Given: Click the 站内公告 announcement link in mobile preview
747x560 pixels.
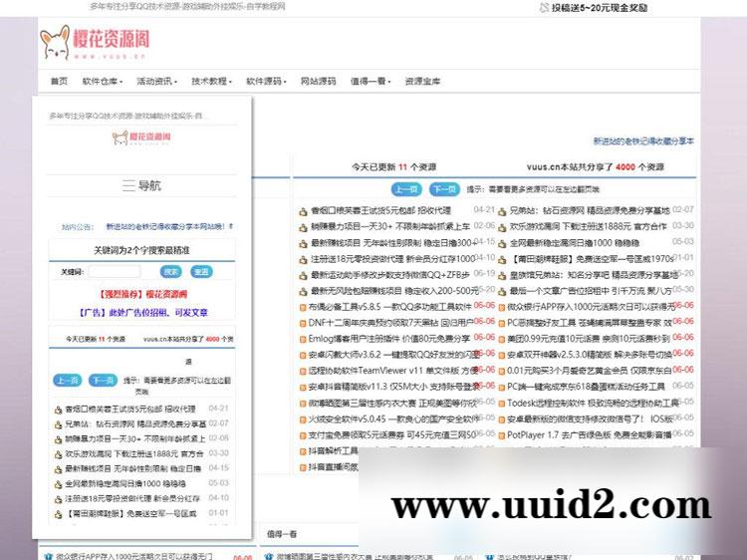Looking at the screenshot, I should click(x=169, y=227).
